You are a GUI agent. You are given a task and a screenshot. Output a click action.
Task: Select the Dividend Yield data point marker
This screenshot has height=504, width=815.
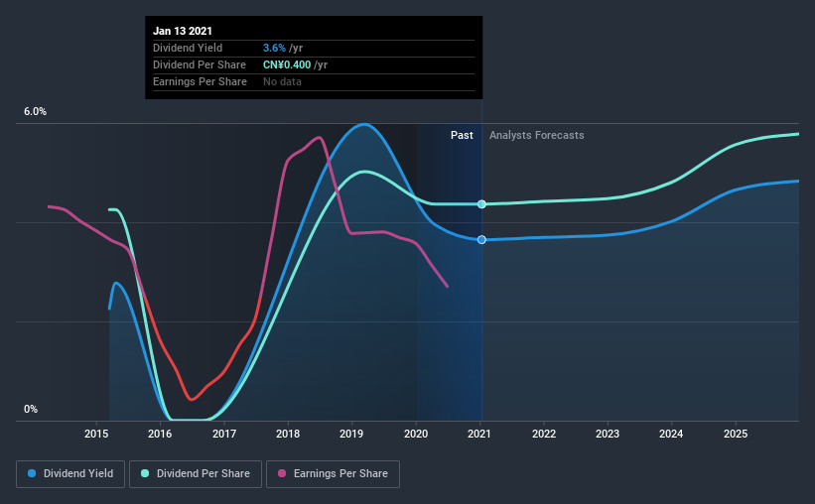tap(481, 239)
